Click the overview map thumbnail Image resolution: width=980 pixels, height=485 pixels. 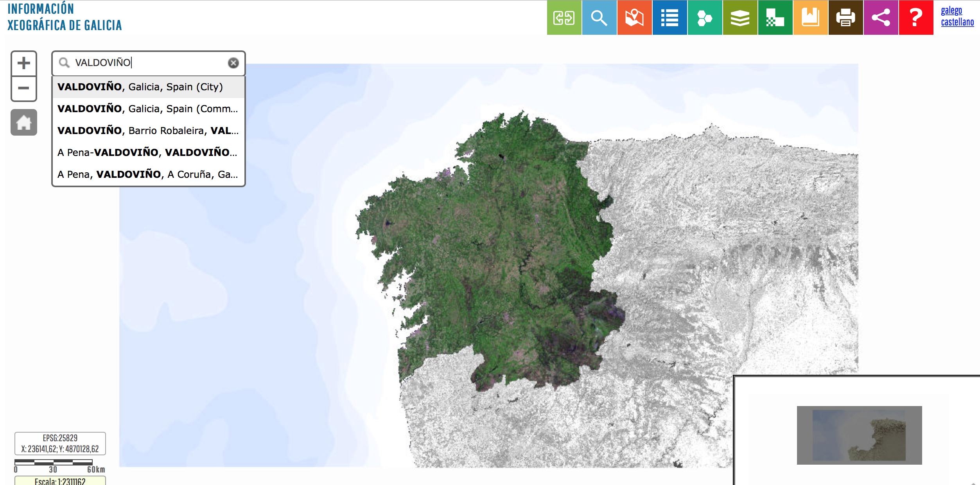click(x=859, y=435)
